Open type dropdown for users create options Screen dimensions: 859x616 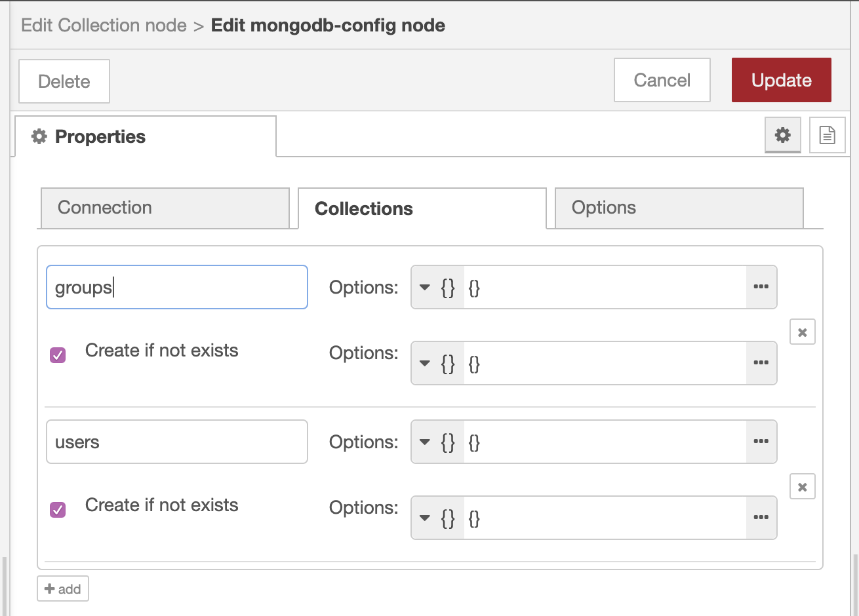[437, 518]
